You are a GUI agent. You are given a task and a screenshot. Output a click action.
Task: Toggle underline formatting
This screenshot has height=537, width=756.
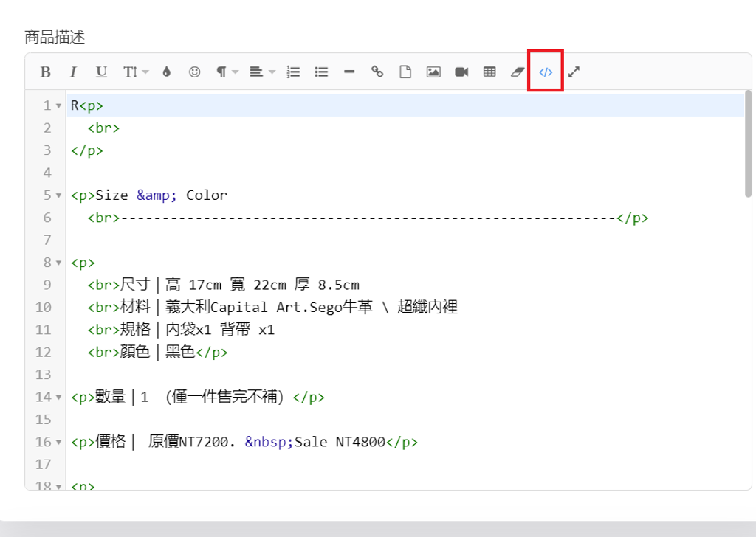(101, 72)
